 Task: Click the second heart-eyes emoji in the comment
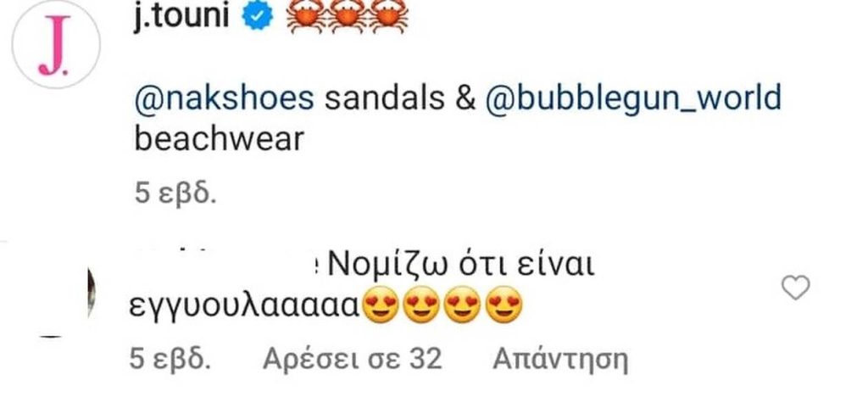point(422,305)
